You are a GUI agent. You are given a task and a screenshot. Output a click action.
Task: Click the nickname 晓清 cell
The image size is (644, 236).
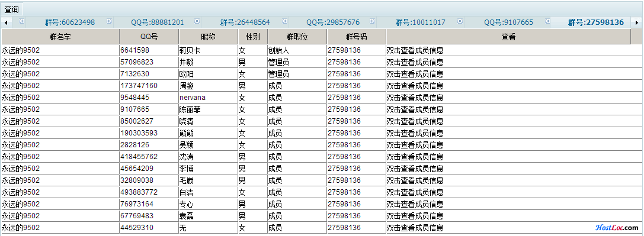[x=208, y=121]
